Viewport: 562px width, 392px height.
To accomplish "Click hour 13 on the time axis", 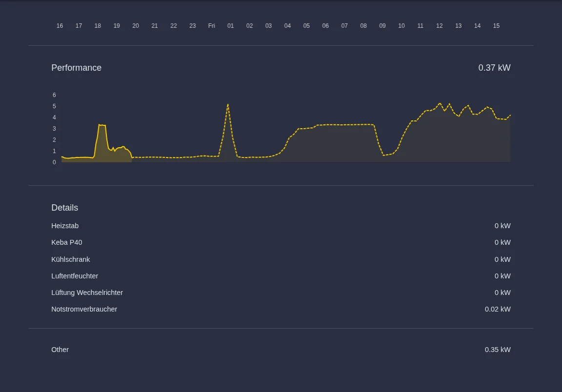I will pyautogui.click(x=459, y=26).
